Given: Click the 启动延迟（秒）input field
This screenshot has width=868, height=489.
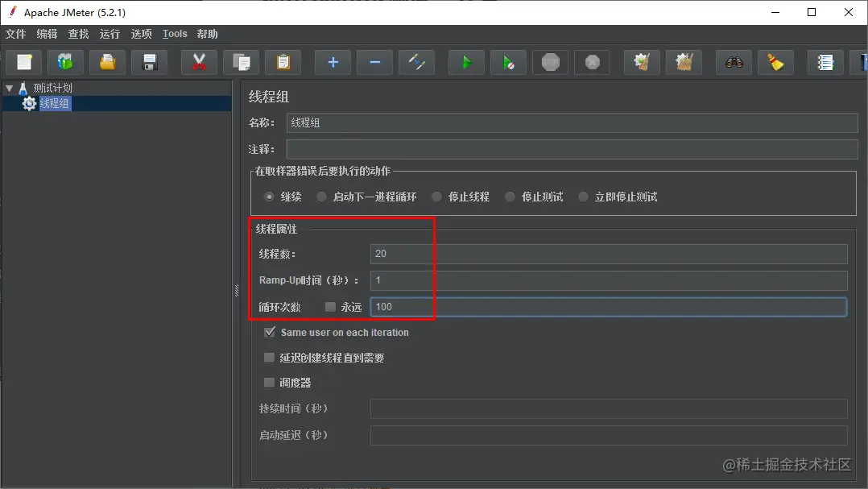Looking at the screenshot, I should click(x=609, y=435).
